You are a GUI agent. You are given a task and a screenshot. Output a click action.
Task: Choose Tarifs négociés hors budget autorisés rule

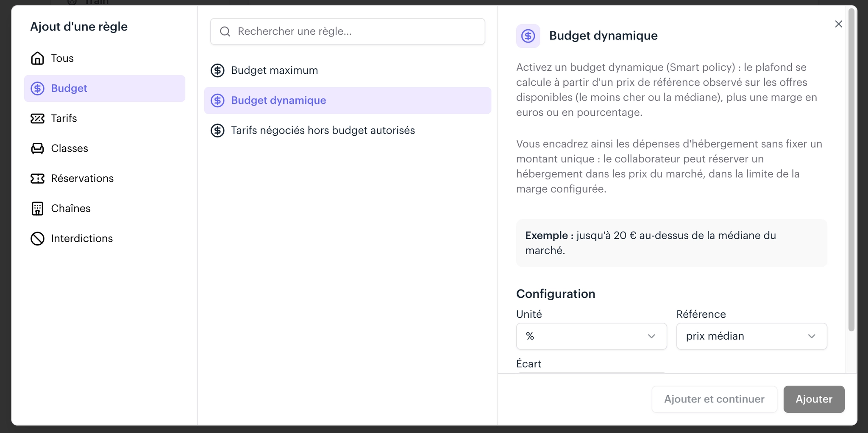point(348,131)
